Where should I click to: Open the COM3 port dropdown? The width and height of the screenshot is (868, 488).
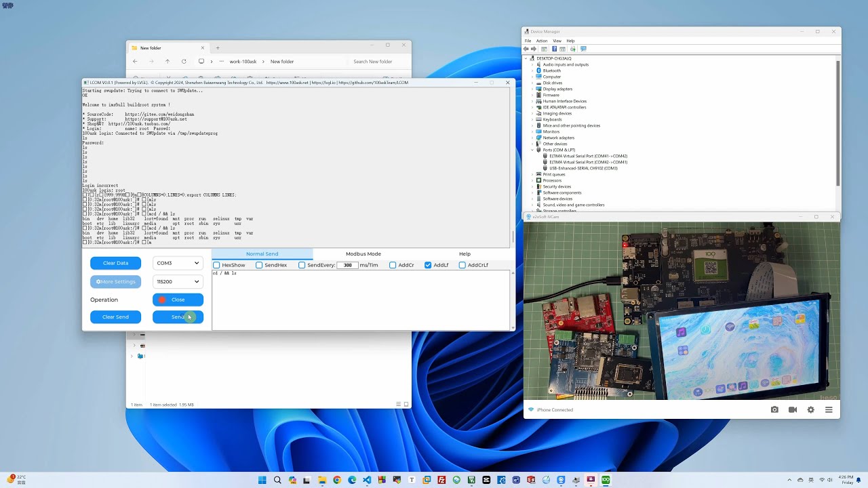click(x=178, y=263)
